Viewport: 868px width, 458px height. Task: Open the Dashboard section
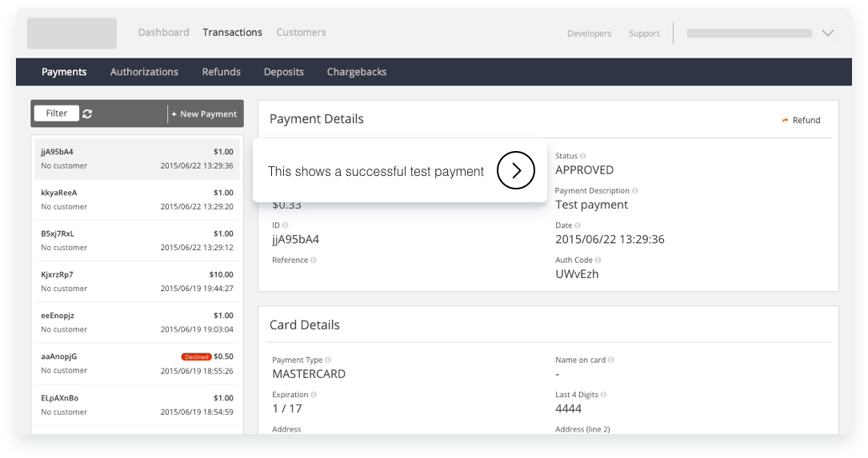[163, 32]
